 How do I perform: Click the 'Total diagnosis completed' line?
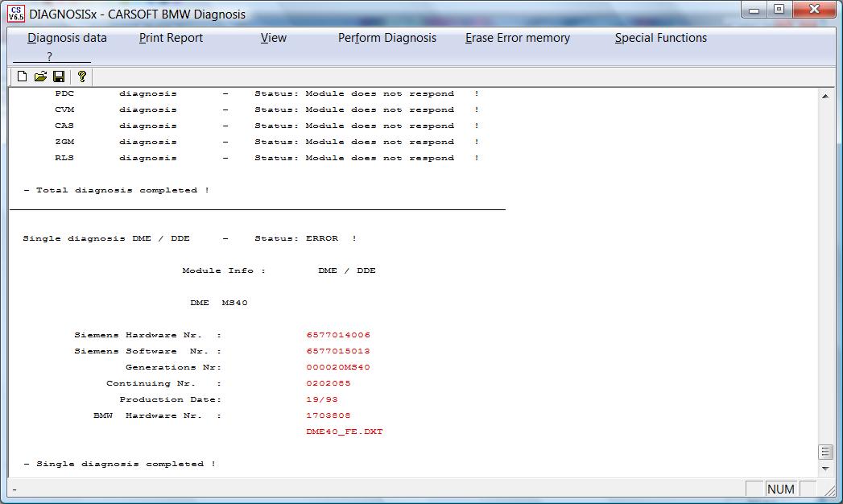pos(116,190)
